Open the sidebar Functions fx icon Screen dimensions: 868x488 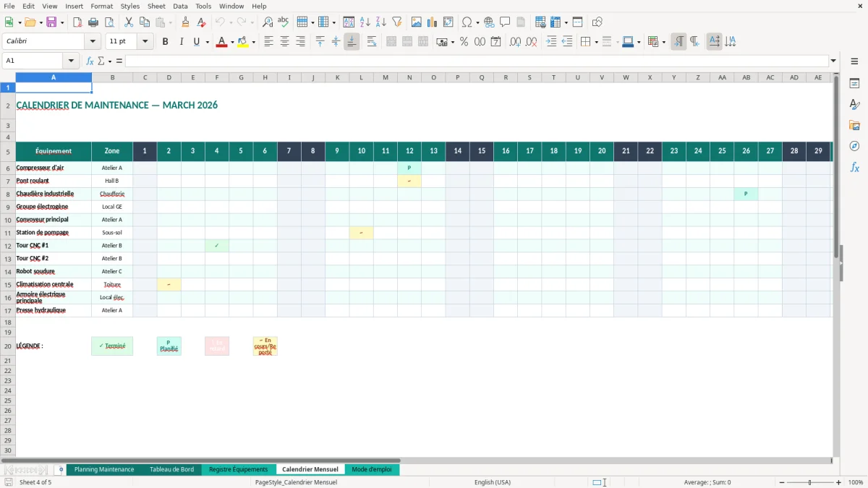(854, 167)
